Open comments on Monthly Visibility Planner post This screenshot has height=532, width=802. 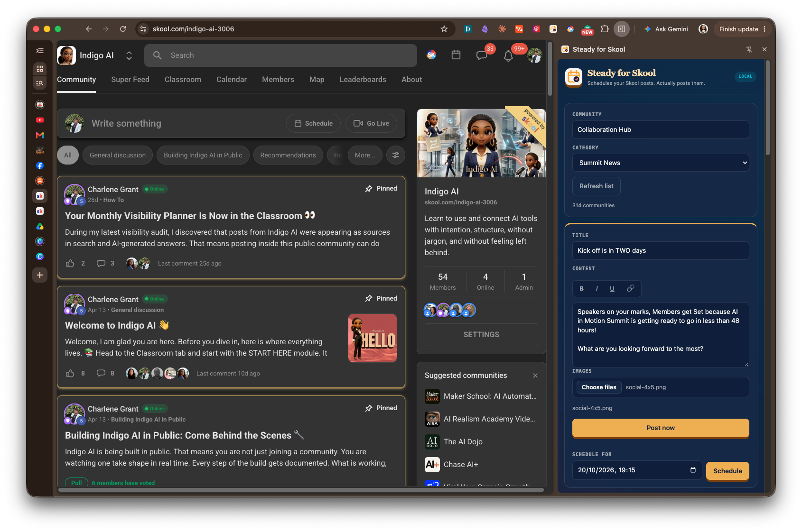click(x=101, y=263)
